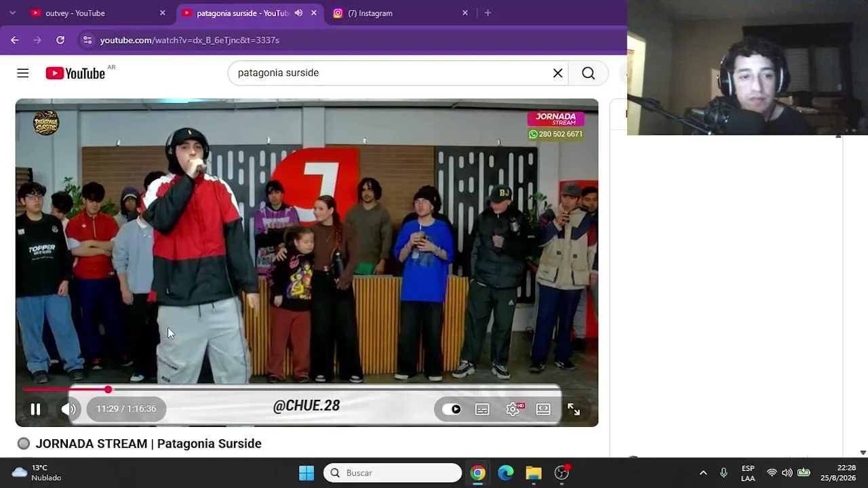The image size is (868, 488).
Task: Mute the tab via its audio icon
Action: pos(298,13)
